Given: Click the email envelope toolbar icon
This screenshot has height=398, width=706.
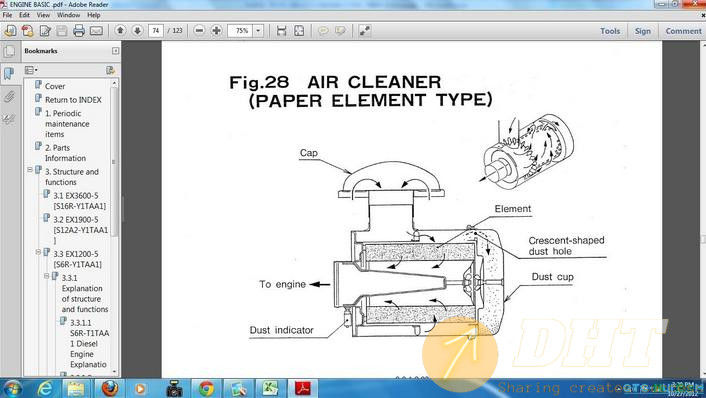Looking at the screenshot, I should click(x=96, y=31).
